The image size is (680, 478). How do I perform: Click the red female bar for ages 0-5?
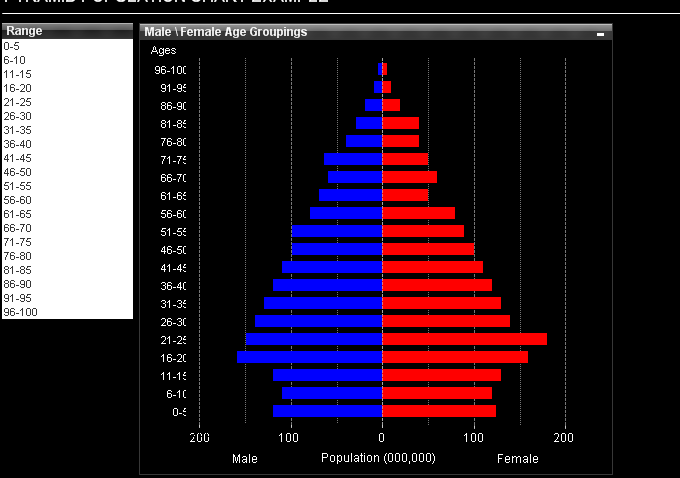(439, 411)
